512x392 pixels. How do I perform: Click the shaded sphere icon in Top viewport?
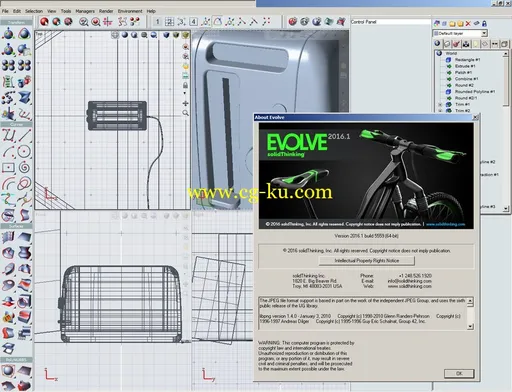125,35
